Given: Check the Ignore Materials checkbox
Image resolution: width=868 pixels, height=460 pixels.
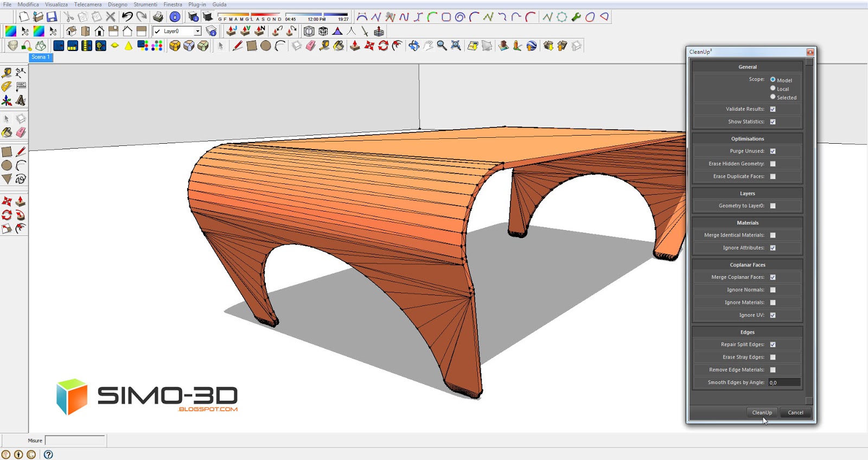Looking at the screenshot, I should pyautogui.click(x=773, y=302).
